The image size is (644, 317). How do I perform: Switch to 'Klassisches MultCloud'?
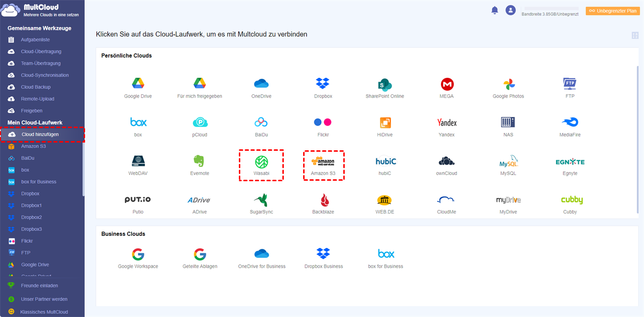tap(44, 312)
